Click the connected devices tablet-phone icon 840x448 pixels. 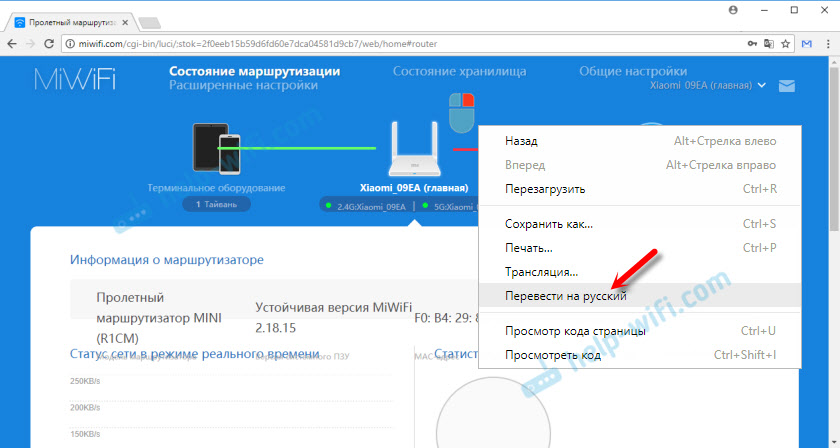coord(216,148)
